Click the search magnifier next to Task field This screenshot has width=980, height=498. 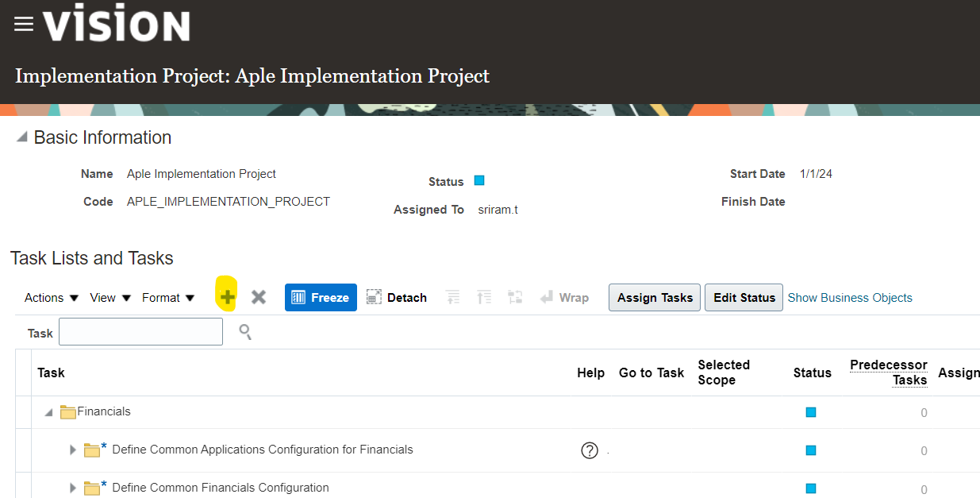[x=245, y=332]
